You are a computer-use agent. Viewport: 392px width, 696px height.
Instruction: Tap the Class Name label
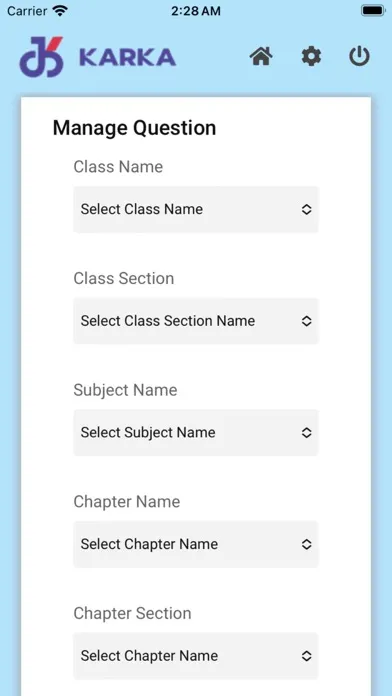(x=118, y=167)
